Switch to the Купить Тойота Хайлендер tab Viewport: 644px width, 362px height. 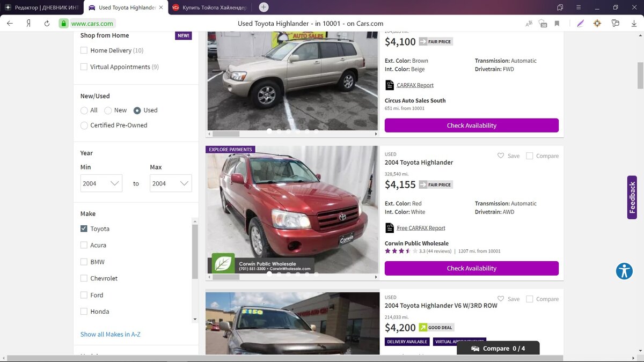click(210, 8)
